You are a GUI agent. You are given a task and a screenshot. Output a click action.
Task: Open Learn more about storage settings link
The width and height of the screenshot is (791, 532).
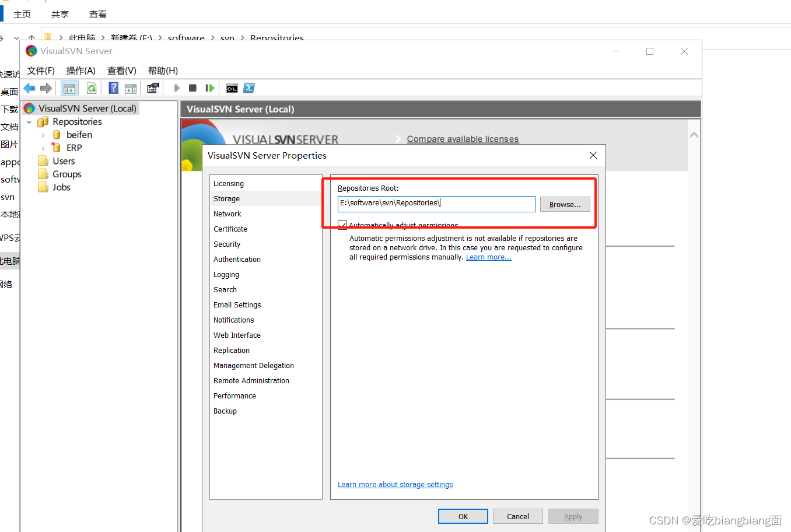coord(395,484)
